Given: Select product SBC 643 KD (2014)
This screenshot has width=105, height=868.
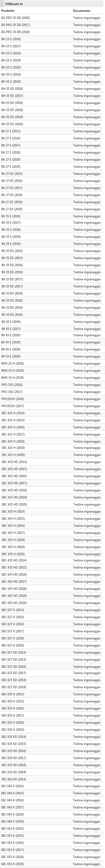Looking at the screenshot, I should pyautogui.click(x=13, y=779).
